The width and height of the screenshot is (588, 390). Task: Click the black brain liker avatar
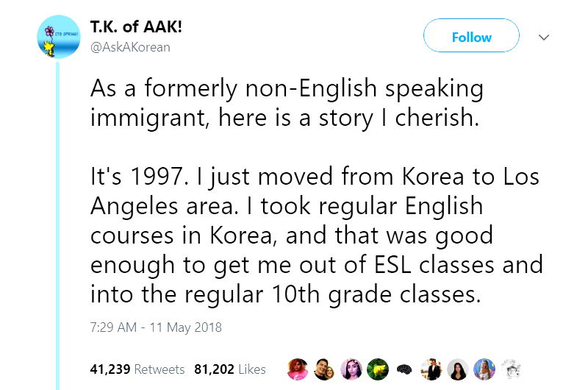point(404,369)
